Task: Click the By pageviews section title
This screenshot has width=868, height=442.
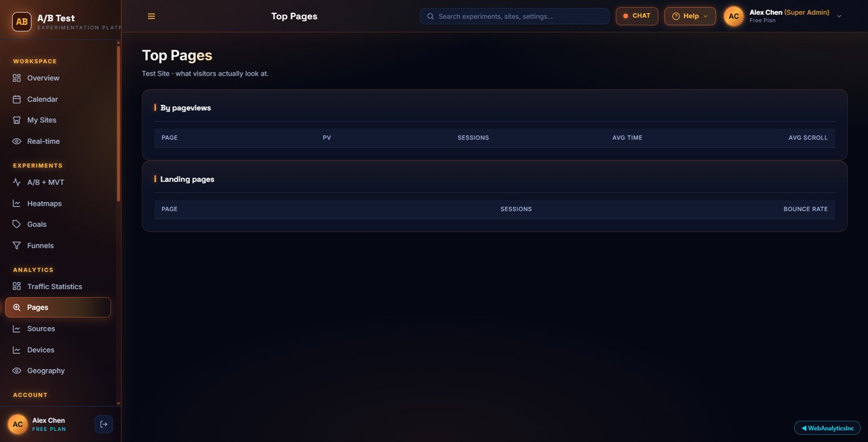Action: coord(186,108)
